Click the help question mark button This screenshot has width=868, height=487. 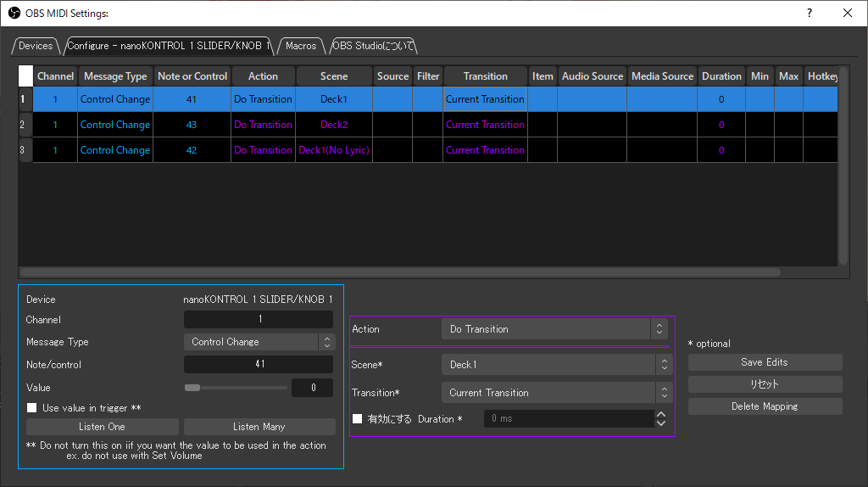click(x=810, y=13)
